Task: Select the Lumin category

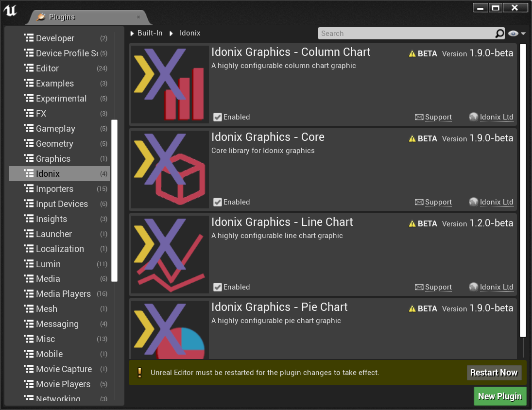Action: tap(60, 264)
